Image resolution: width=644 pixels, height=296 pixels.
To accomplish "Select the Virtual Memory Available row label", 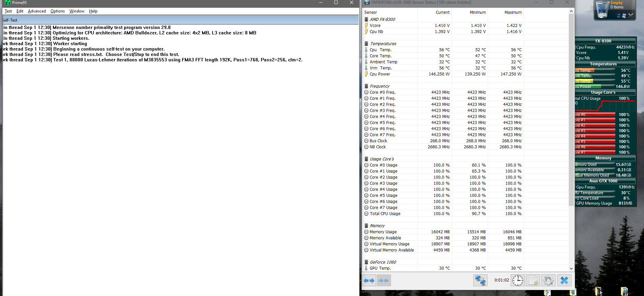I will tap(392, 250).
